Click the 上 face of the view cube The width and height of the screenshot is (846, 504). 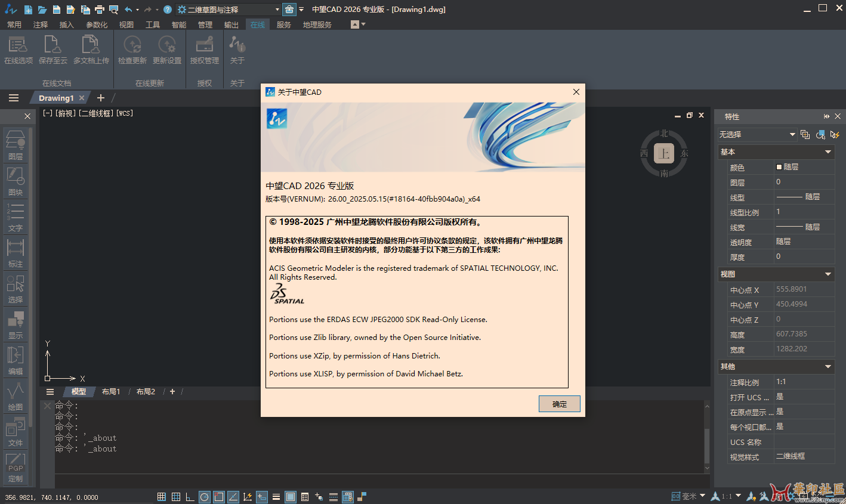tap(664, 153)
